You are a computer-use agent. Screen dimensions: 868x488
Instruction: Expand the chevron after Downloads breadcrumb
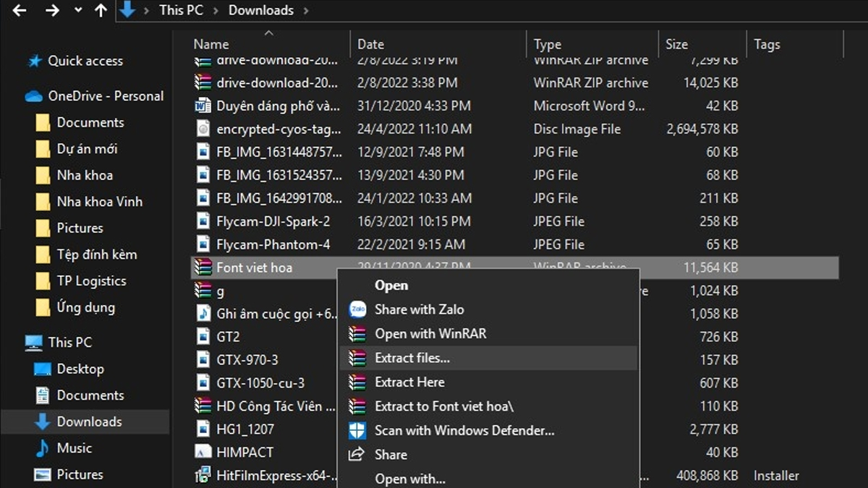(305, 10)
